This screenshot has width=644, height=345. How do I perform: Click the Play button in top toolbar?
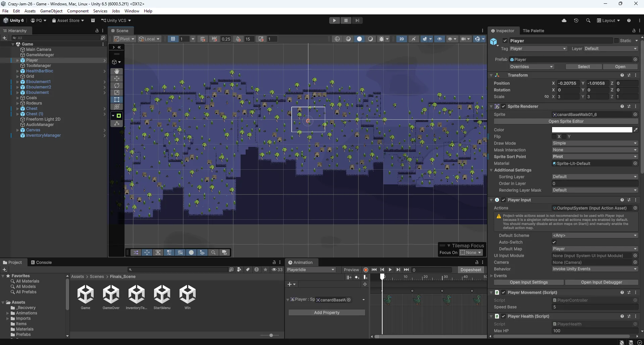point(334,20)
